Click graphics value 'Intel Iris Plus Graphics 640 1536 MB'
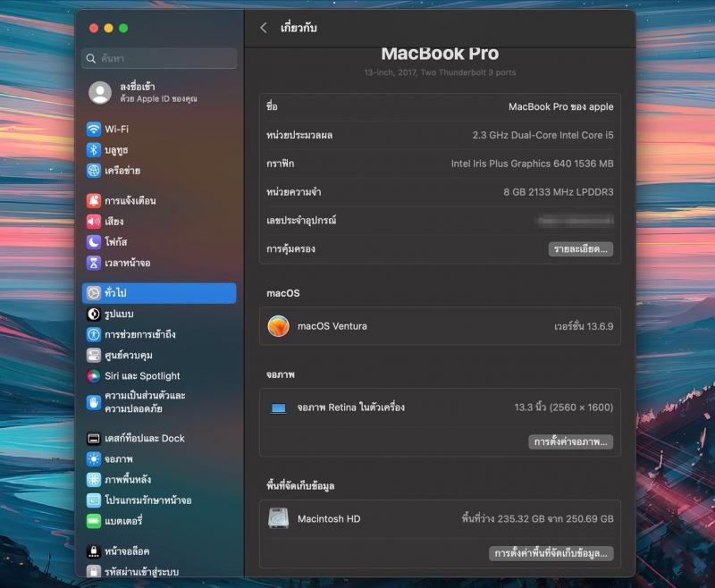Screen dimensions: 715x588 pos(532,164)
